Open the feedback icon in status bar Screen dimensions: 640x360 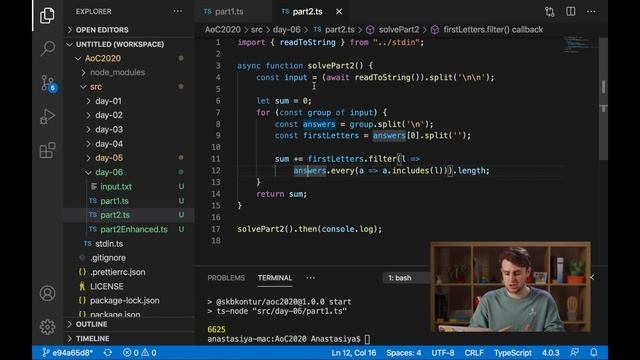(574, 352)
